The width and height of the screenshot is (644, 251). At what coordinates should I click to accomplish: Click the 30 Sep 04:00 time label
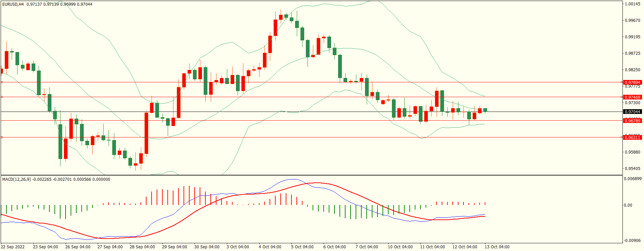[x=207, y=247]
